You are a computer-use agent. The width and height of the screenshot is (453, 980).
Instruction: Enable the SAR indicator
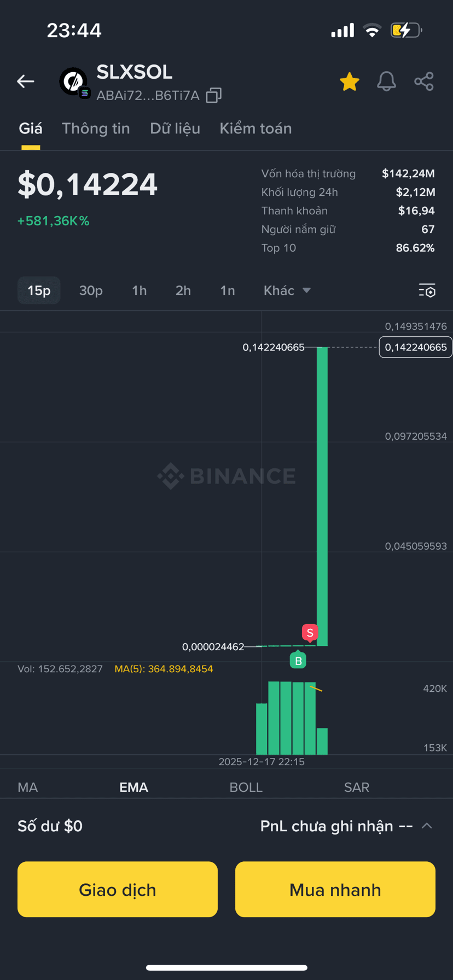[x=357, y=787]
